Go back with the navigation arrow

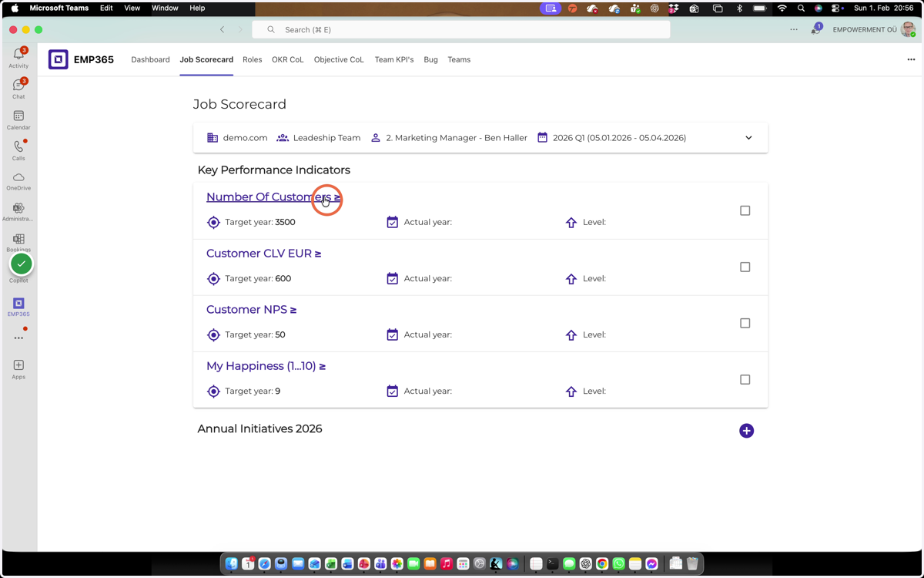pyautogui.click(x=223, y=29)
